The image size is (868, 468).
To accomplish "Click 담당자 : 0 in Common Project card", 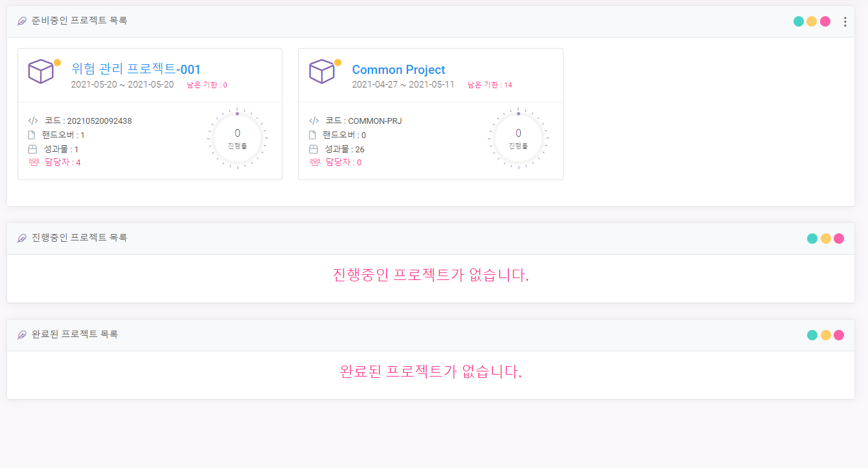I will 343,162.
